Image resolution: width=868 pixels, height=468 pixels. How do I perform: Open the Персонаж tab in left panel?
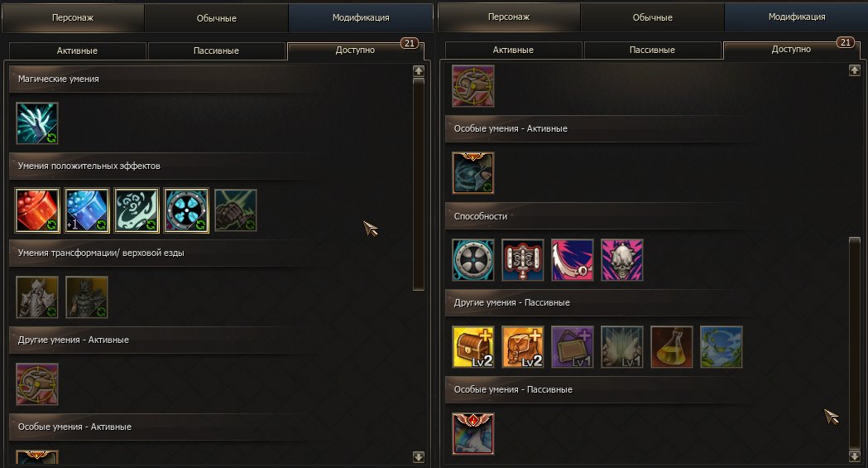pyautogui.click(x=73, y=17)
